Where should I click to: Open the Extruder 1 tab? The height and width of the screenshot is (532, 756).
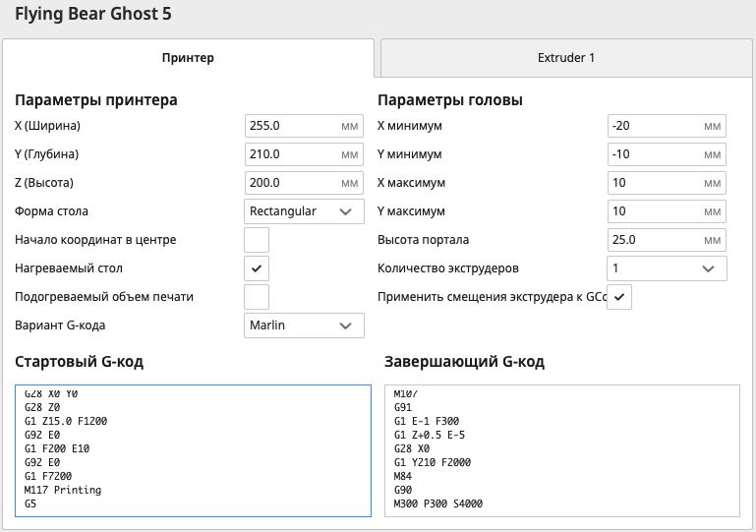566,58
